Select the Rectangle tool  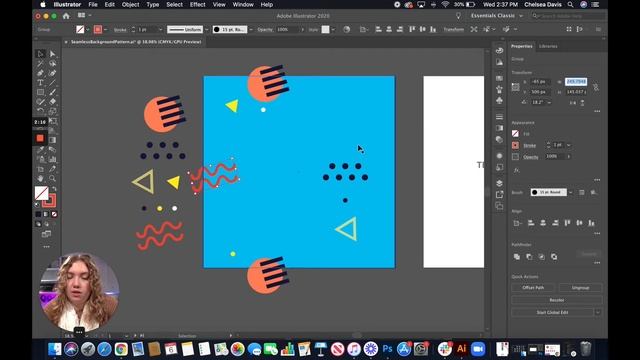pyautogui.click(x=40, y=92)
